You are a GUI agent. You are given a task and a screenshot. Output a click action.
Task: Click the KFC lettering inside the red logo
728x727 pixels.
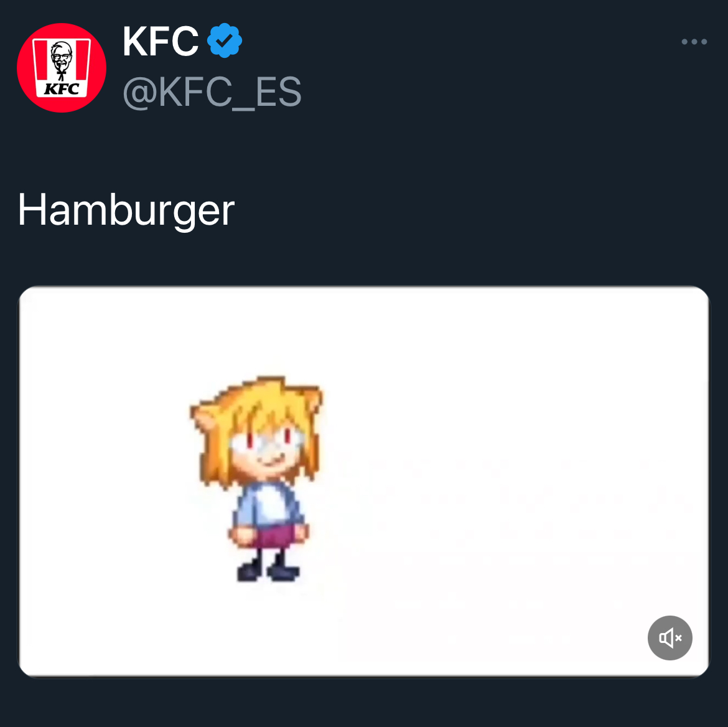(62, 88)
